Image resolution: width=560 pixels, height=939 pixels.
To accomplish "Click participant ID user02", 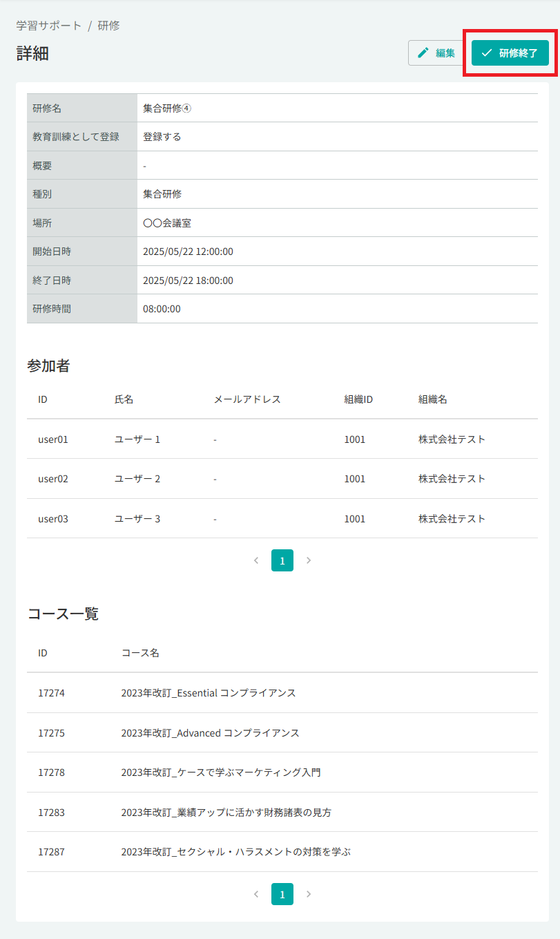I will coord(53,479).
